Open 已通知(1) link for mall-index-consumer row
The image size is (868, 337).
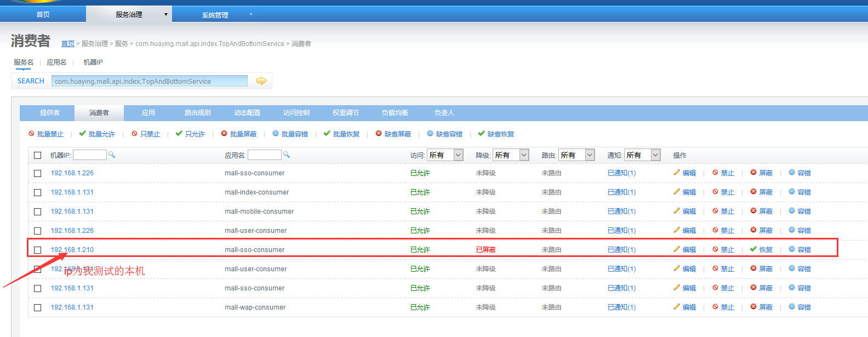coord(621,192)
